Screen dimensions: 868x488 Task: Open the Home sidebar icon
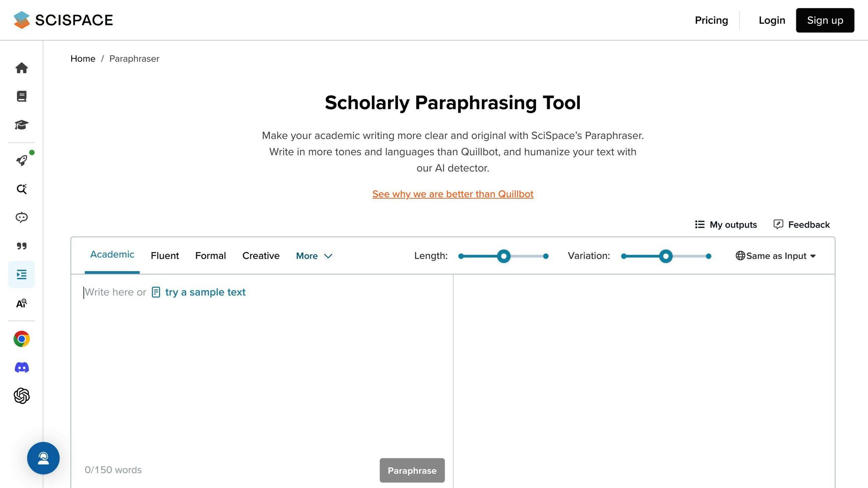[21, 68]
